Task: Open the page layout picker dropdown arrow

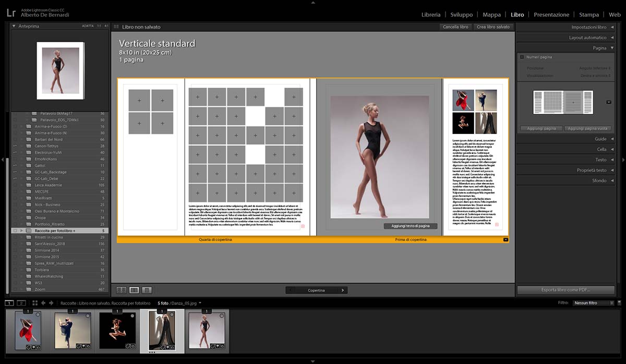Action: coord(608,102)
